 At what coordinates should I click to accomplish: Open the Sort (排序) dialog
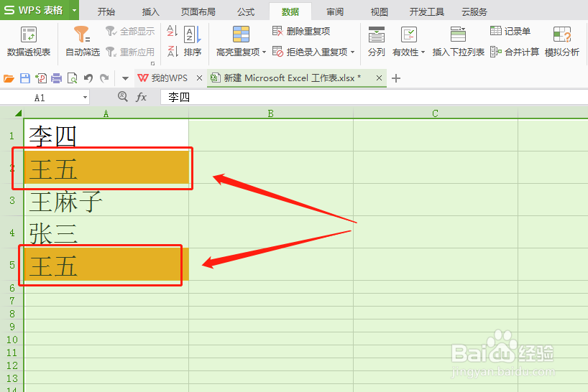click(x=193, y=41)
